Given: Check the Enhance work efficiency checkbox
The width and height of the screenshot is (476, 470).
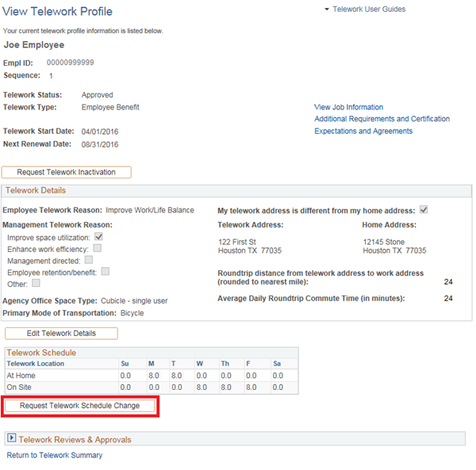Looking at the screenshot, I should click(x=98, y=248).
